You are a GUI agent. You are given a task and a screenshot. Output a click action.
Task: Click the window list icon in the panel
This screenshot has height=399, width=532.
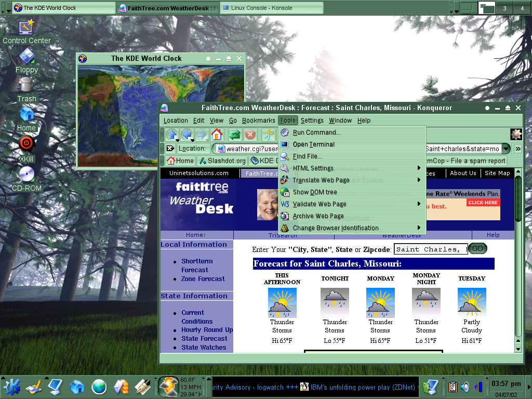[x=34, y=387]
